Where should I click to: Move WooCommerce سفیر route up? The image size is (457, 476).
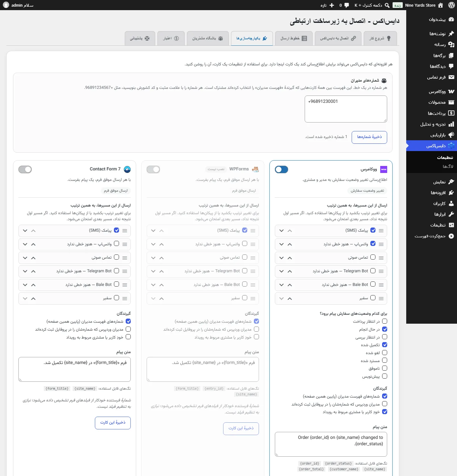[x=290, y=299]
